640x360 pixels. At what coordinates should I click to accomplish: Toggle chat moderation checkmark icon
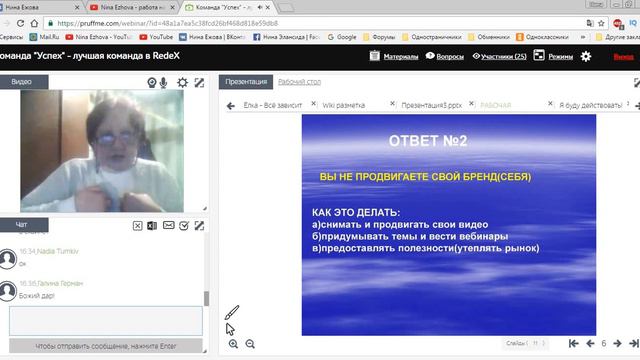(x=184, y=226)
